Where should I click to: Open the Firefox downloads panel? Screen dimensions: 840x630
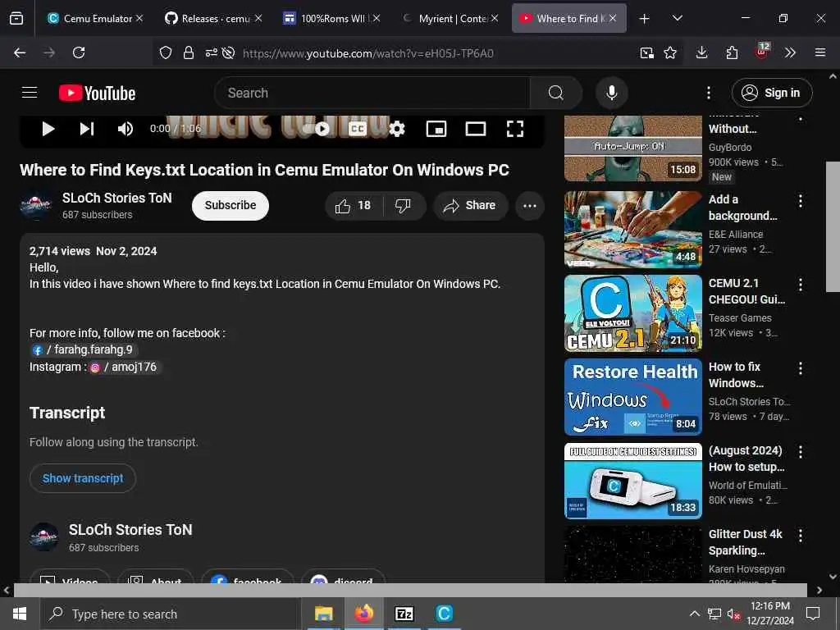(701, 52)
